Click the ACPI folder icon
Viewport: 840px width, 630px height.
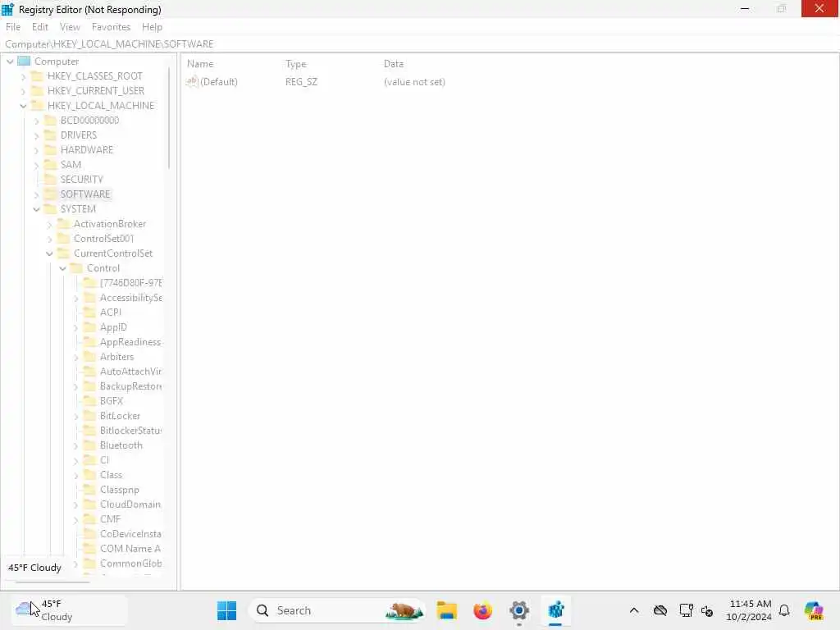click(90, 312)
